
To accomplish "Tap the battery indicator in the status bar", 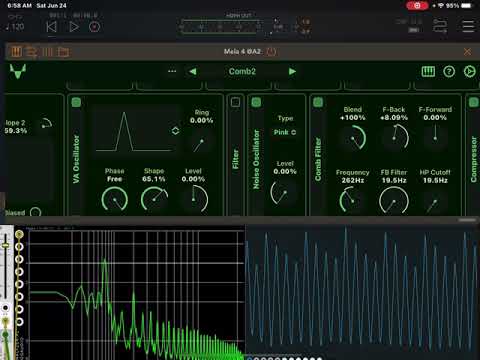I will 467,6.
